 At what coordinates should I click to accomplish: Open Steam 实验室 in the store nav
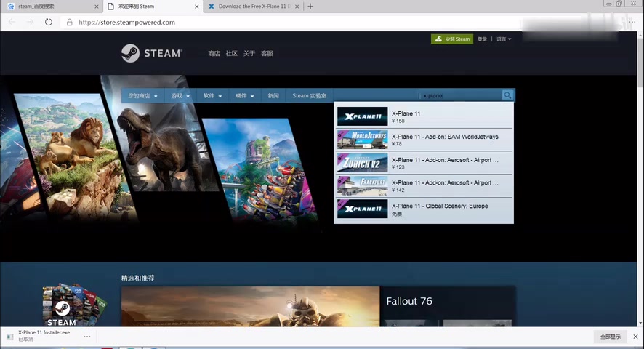pos(309,95)
